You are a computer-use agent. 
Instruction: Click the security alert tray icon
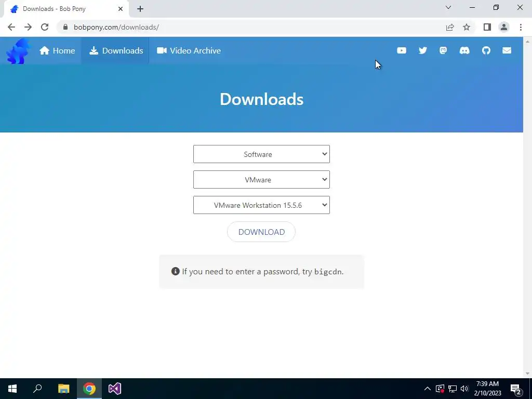pos(440,389)
